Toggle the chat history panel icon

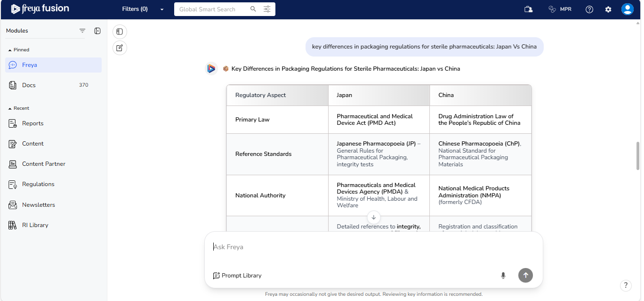coord(120,32)
